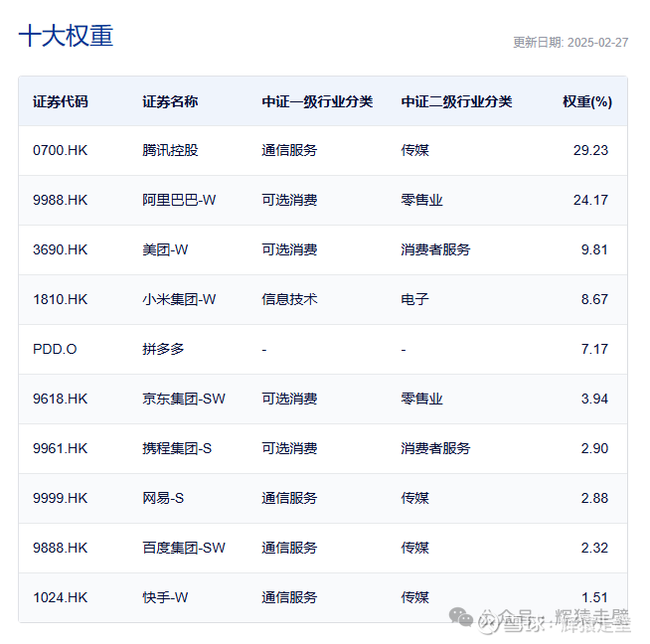This screenshot has width=650, height=644.
Task: Click 消费者服务 in the 美团-W row
Action: (x=435, y=249)
